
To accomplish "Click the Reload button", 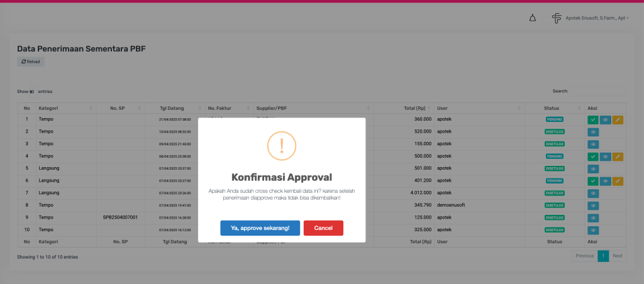I will point(31,62).
